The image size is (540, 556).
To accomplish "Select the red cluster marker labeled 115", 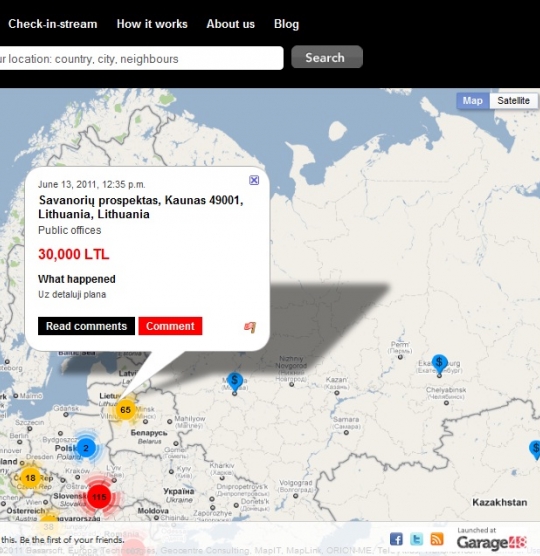I will [x=99, y=497].
